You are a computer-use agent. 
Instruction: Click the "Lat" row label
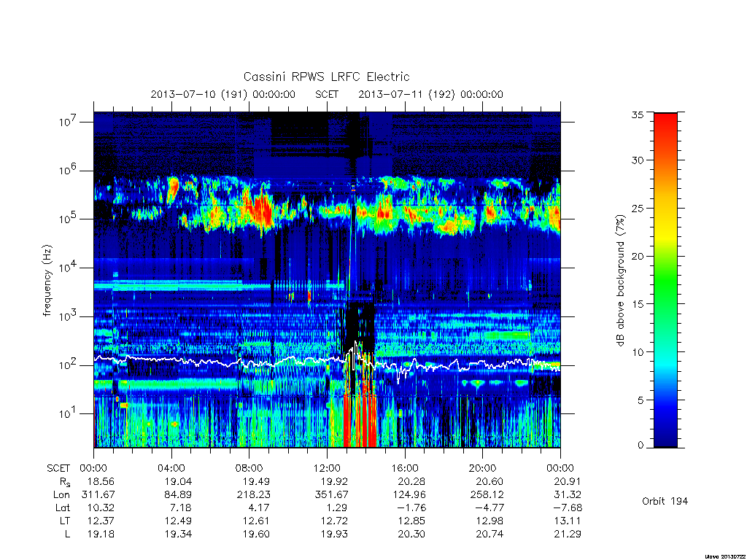(63, 507)
